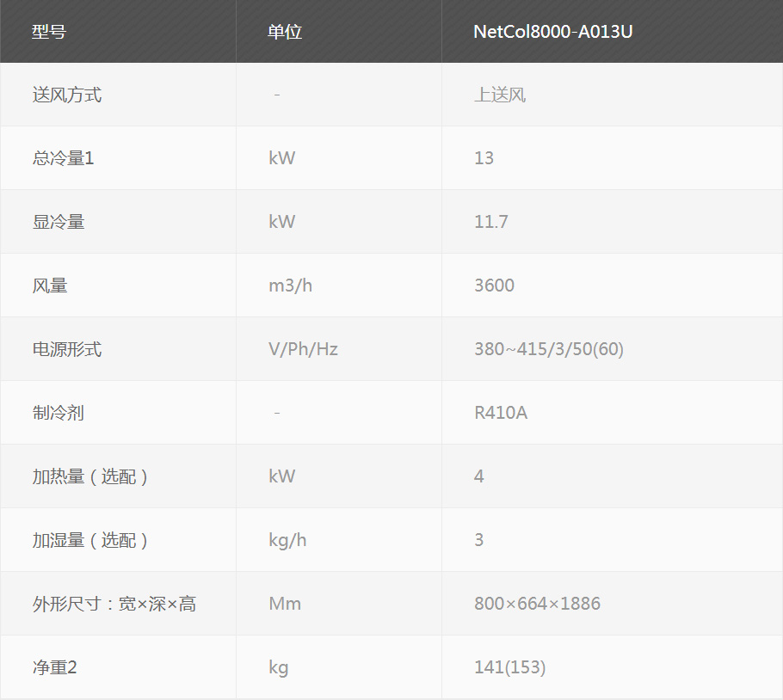
Task: Click the kg unit for 净重2
Action: point(278,668)
